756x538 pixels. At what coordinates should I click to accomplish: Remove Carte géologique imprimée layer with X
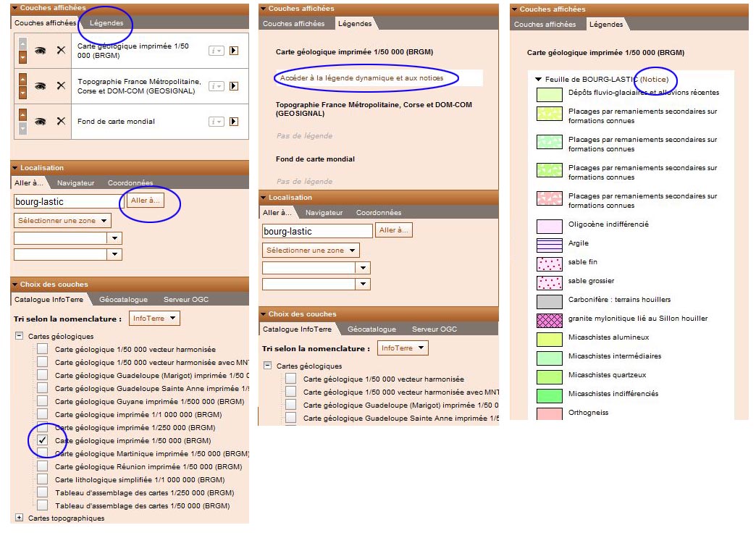coord(61,50)
